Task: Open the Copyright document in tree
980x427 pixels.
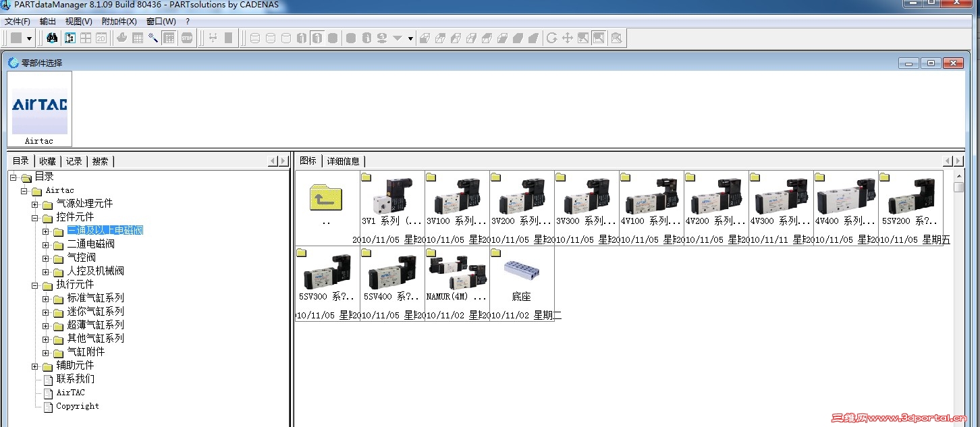Action: pos(78,406)
